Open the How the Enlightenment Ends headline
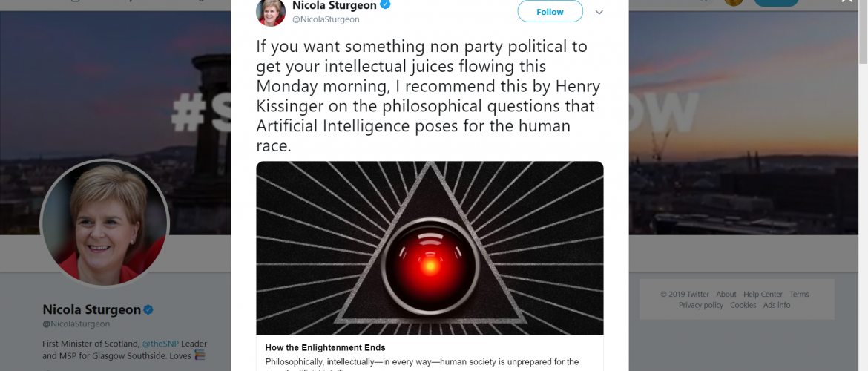The width and height of the screenshot is (868, 371). [x=325, y=348]
